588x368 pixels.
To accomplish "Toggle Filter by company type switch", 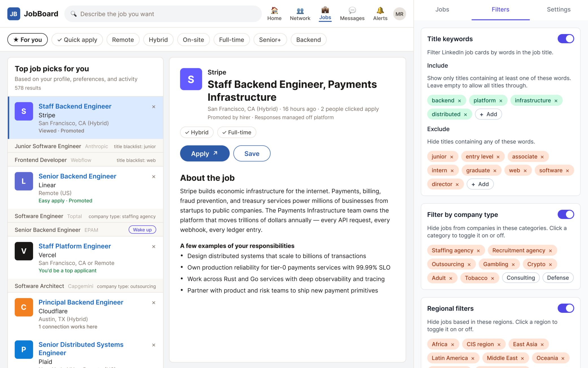I will pyautogui.click(x=566, y=215).
